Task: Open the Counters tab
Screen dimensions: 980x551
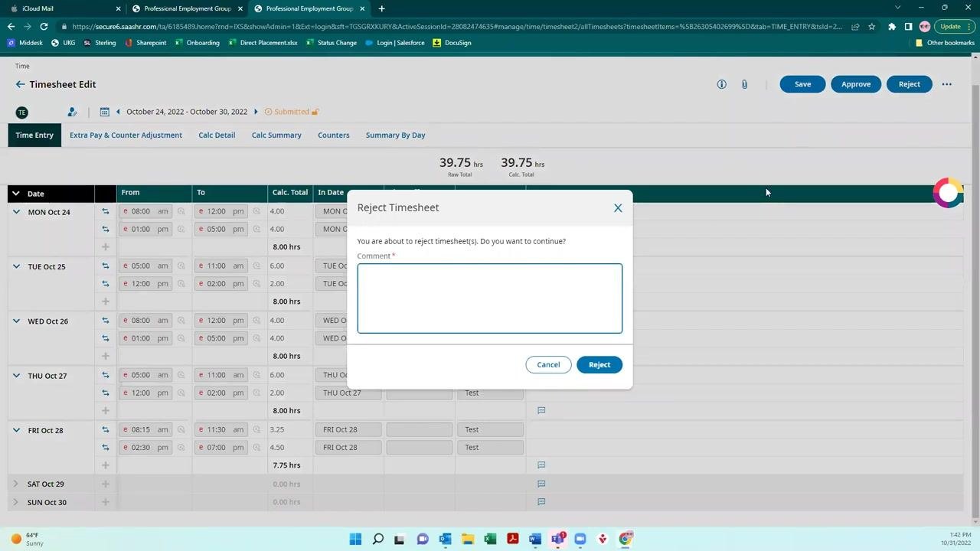Action: 334,135
